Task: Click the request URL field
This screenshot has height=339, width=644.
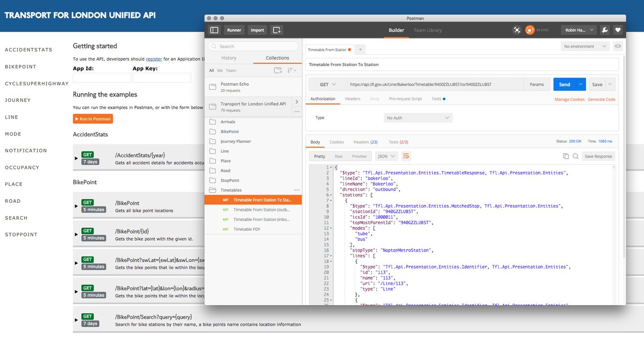Action: [x=434, y=84]
